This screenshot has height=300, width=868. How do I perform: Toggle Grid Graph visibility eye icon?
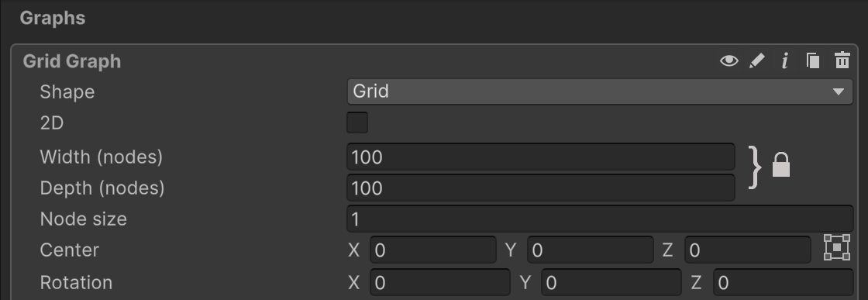point(728,60)
